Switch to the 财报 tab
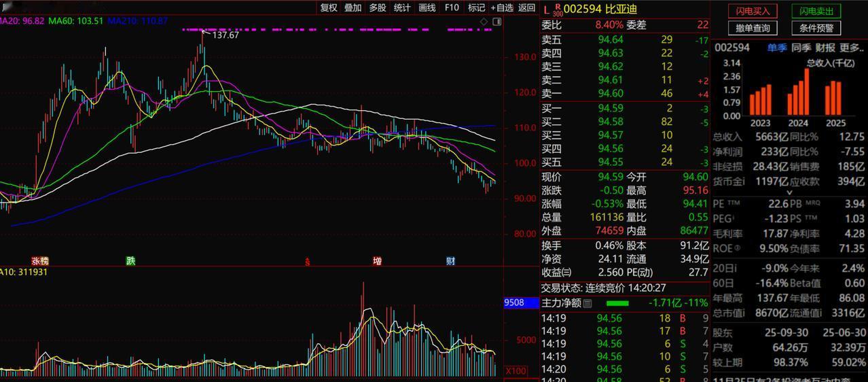Image resolution: width=868 pixels, height=382 pixels. pos(825,48)
